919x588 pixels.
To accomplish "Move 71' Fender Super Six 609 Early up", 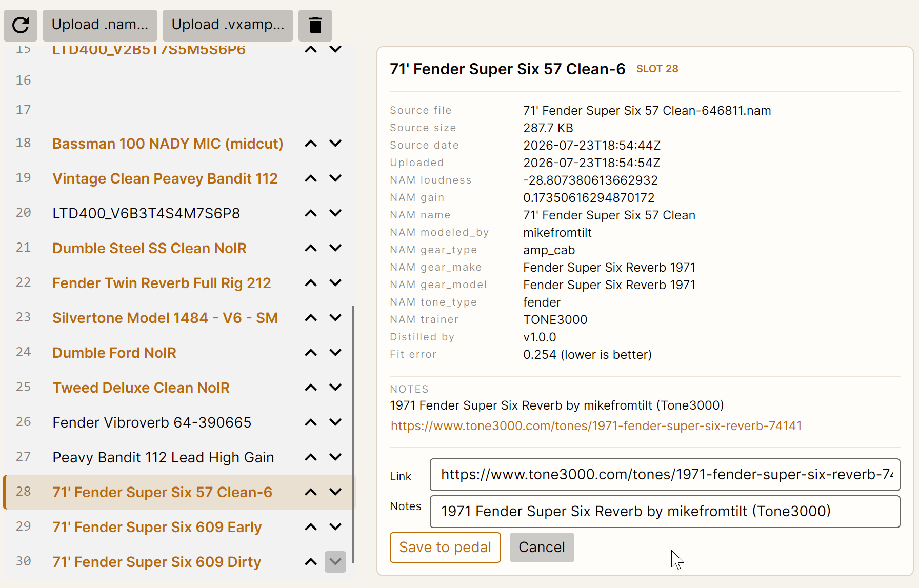I will (311, 527).
